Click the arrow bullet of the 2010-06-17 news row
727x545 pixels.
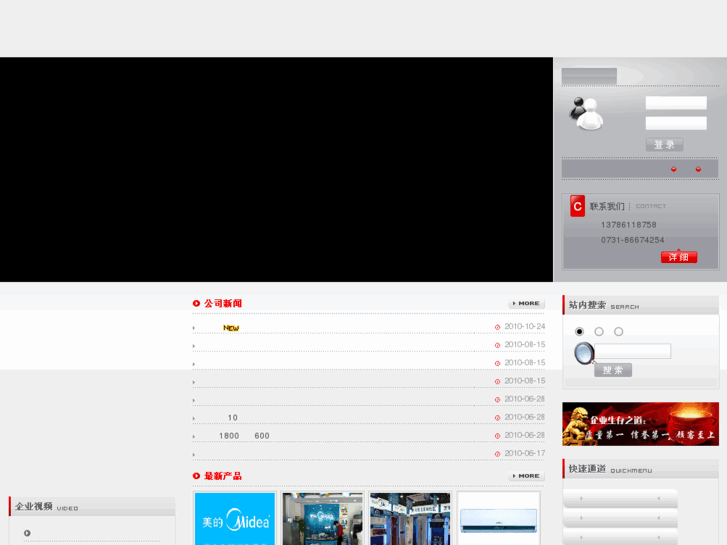tap(194, 455)
